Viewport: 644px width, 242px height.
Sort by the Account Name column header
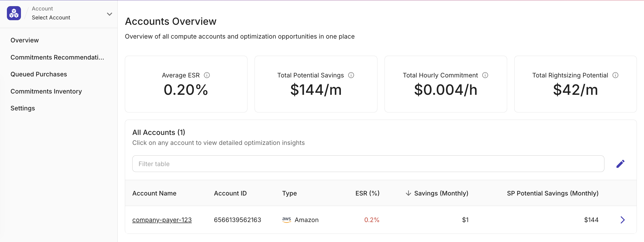coord(154,193)
